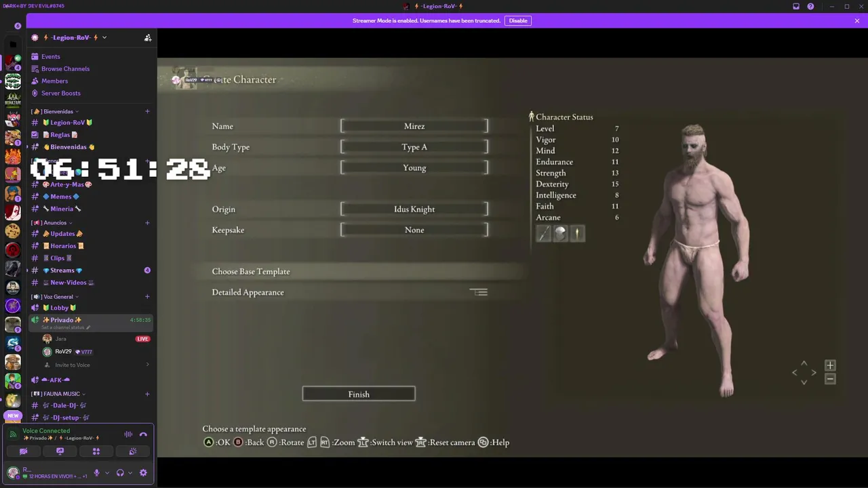Start an activity from the voice panel

96,451
